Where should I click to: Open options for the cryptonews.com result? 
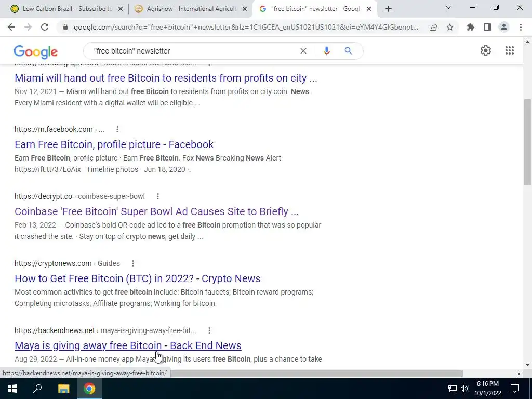(133, 263)
